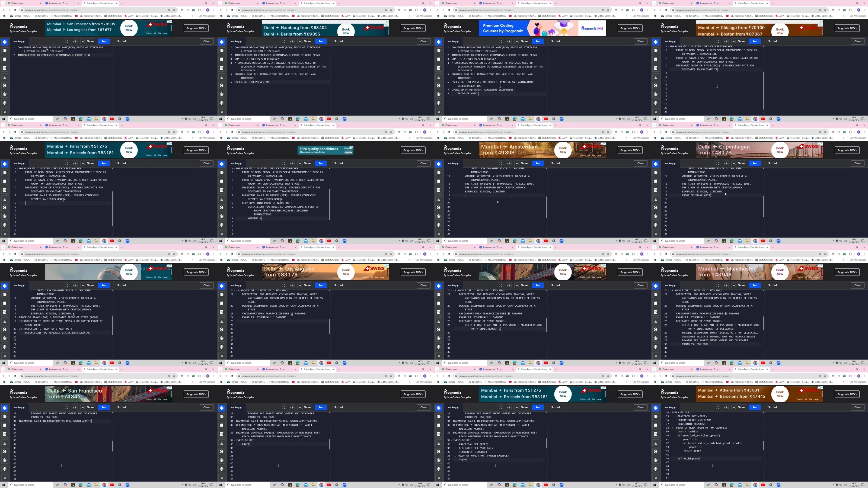
Task: Open C# compiler icon in Delhi–Copenhagen ad window
Action: coord(656,225)
